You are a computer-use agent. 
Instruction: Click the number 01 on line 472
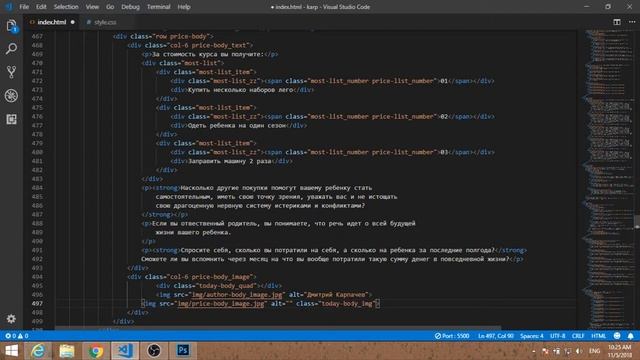tap(444, 81)
